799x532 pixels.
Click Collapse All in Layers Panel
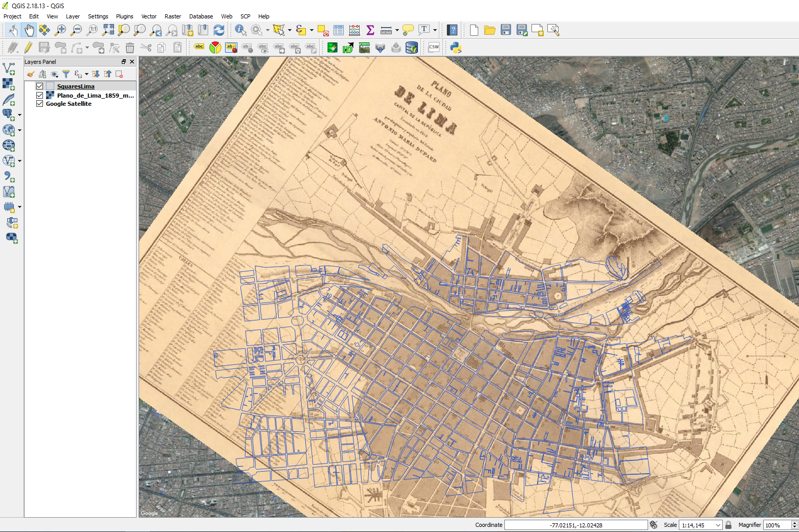[107, 75]
